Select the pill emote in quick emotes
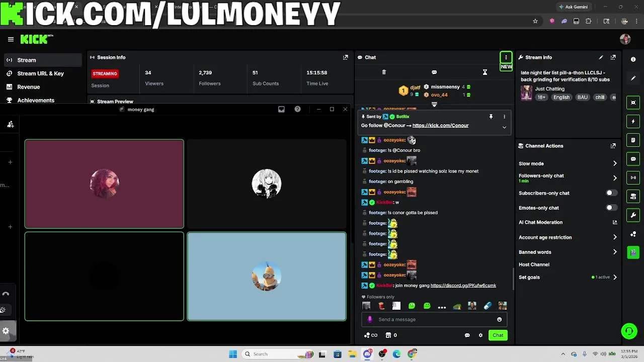The width and height of the screenshot is (644, 362). [x=487, y=306]
